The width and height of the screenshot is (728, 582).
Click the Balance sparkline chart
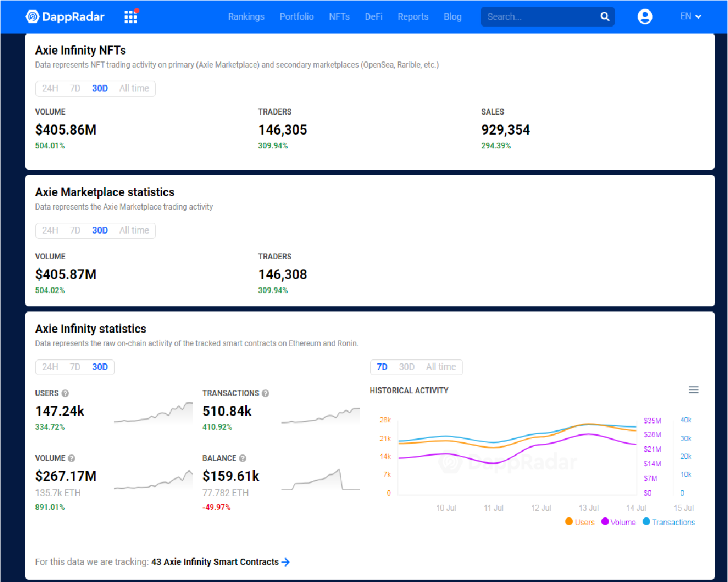point(321,480)
